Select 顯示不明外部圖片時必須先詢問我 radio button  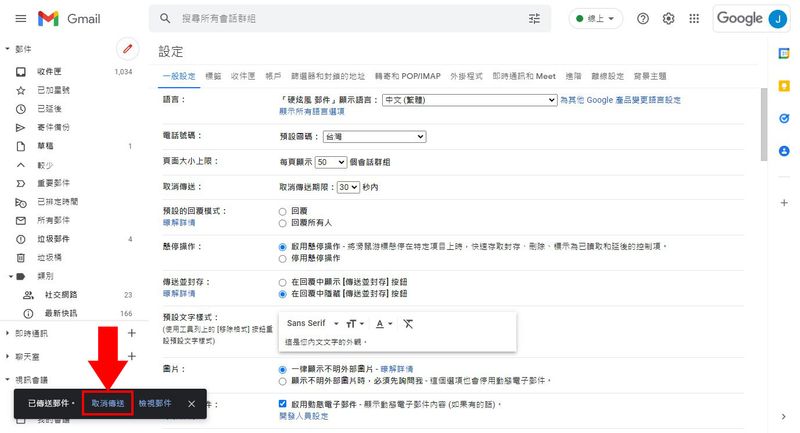click(282, 381)
